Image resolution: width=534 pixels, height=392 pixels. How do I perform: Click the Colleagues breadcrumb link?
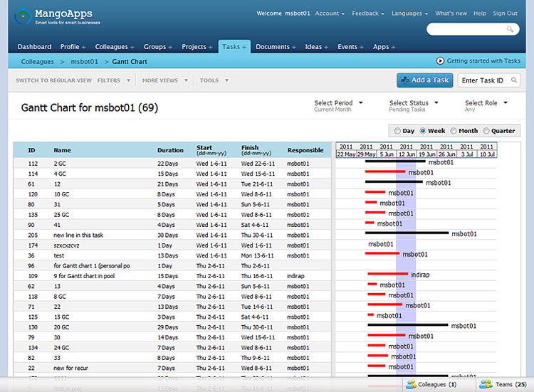click(38, 62)
